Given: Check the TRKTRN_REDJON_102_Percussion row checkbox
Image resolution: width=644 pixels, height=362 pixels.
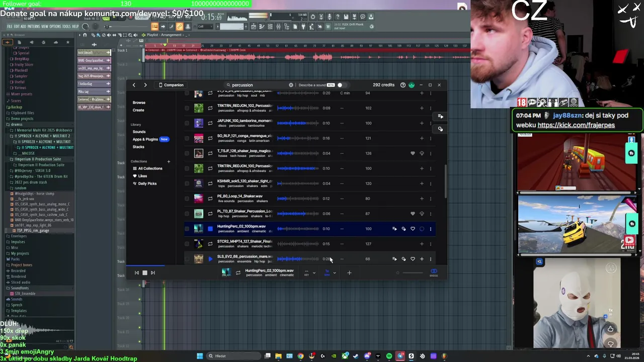Looking at the screenshot, I should (187, 108).
